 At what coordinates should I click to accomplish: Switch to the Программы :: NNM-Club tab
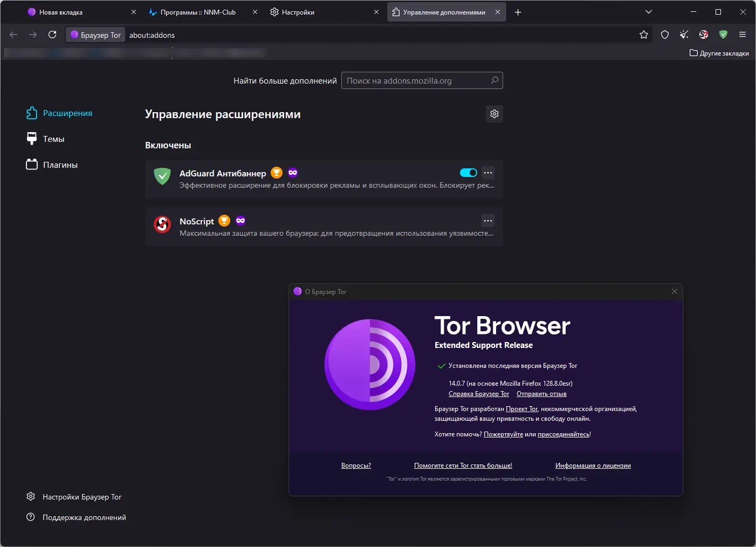[x=203, y=12]
